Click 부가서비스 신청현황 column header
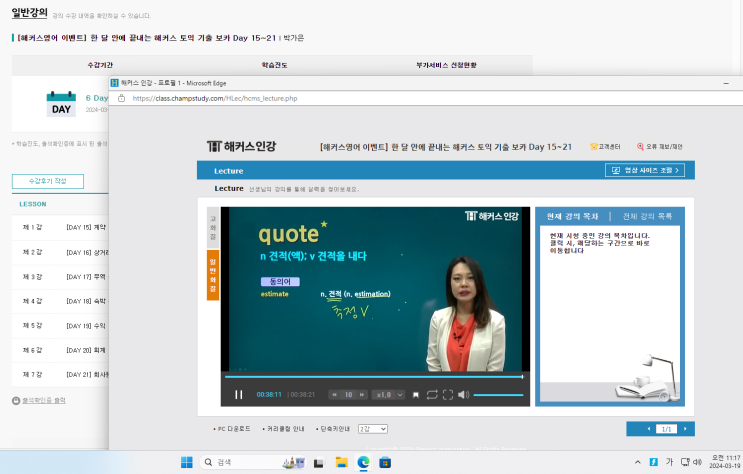This screenshot has height=474, width=743. (446, 65)
